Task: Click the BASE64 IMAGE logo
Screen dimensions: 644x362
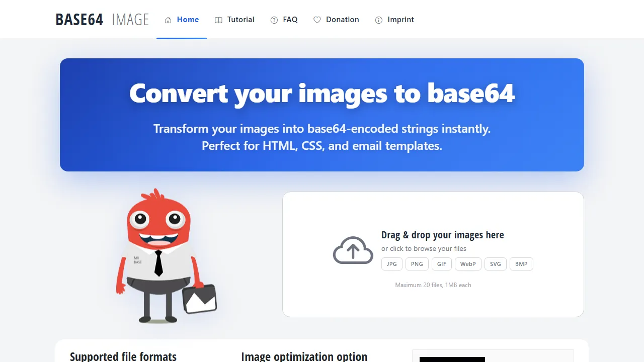Action: [102, 19]
